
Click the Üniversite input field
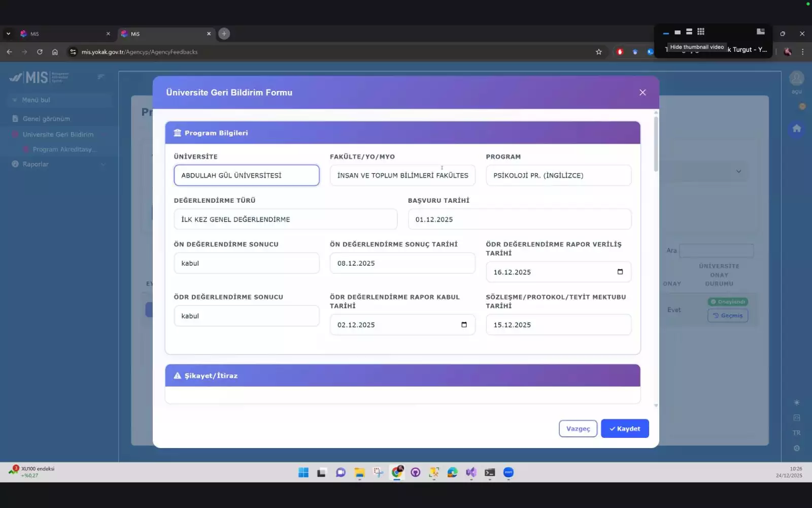pyautogui.click(x=247, y=175)
